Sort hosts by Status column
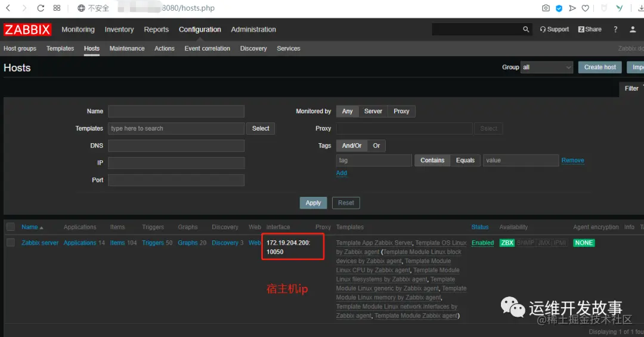Image resolution: width=644 pixels, height=337 pixels. (x=479, y=227)
